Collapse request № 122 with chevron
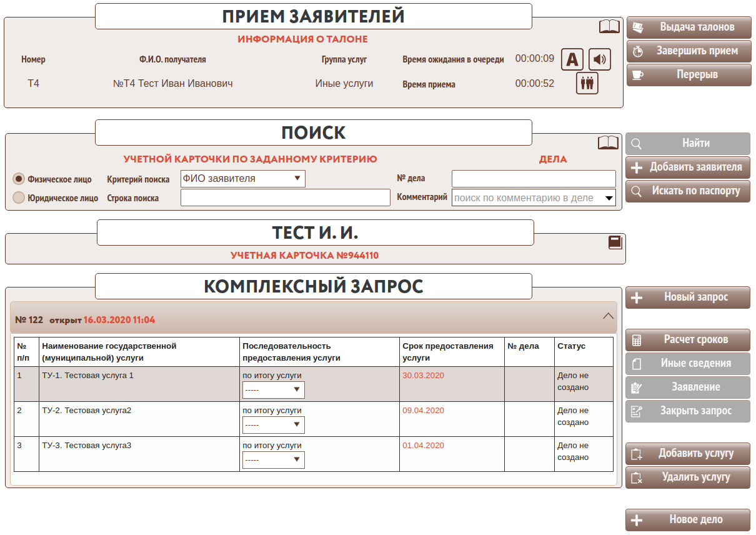This screenshot has height=535, width=756. tap(608, 316)
